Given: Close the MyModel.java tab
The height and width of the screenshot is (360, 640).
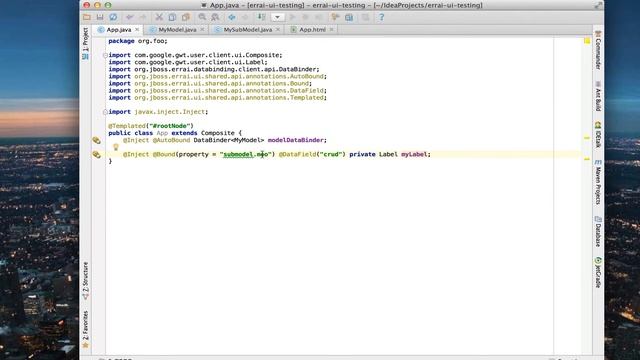Looking at the screenshot, I should pos(202,30).
